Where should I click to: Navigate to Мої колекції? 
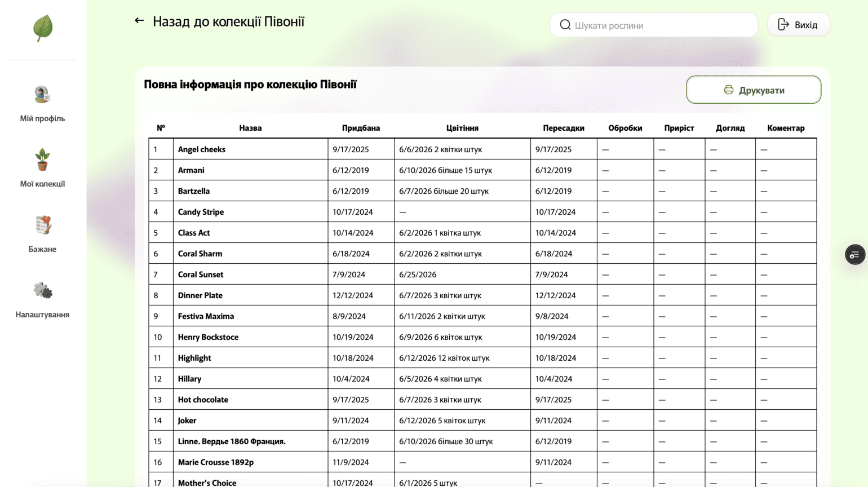pos(42,184)
